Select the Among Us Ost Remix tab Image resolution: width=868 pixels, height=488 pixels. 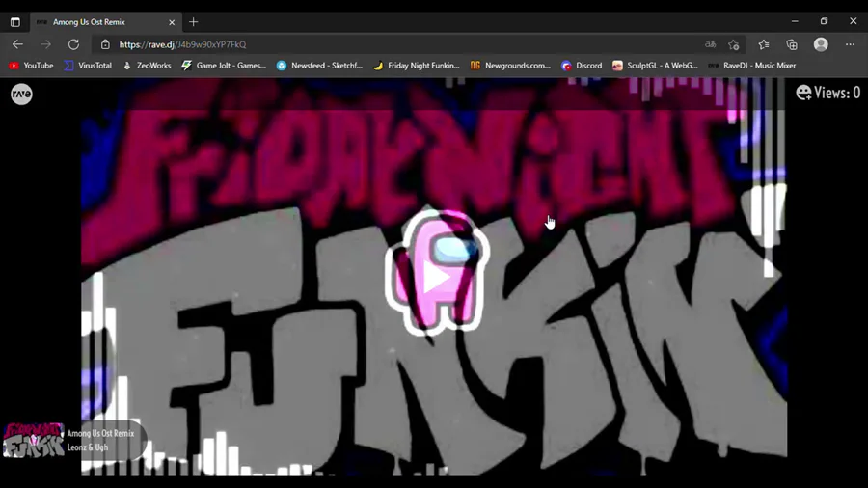[x=105, y=22]
